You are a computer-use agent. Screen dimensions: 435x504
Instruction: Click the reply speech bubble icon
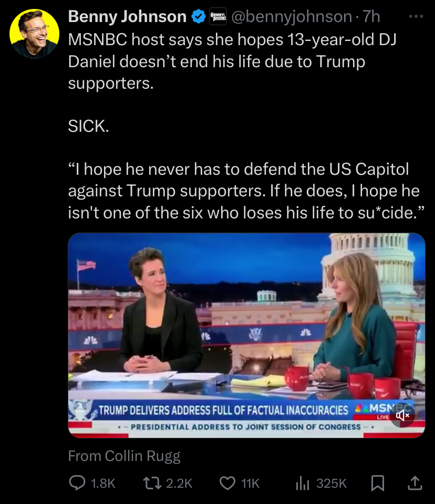point(77,483)
